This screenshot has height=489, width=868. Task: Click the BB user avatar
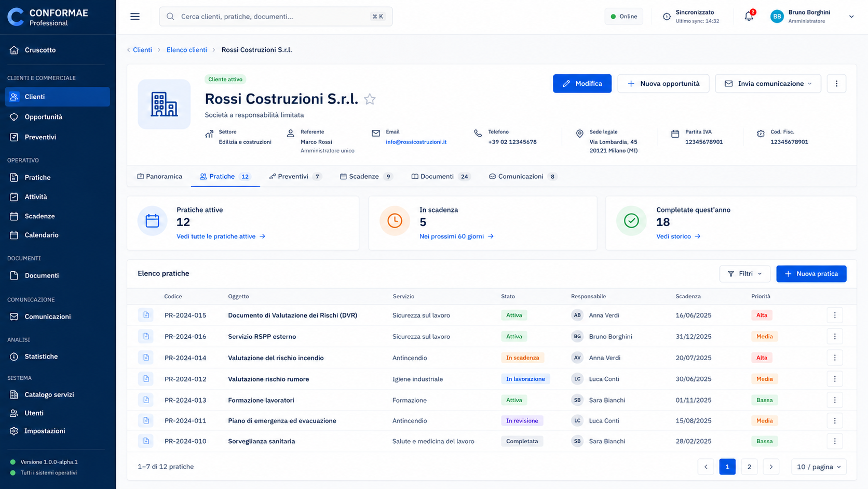click(777, 17)
